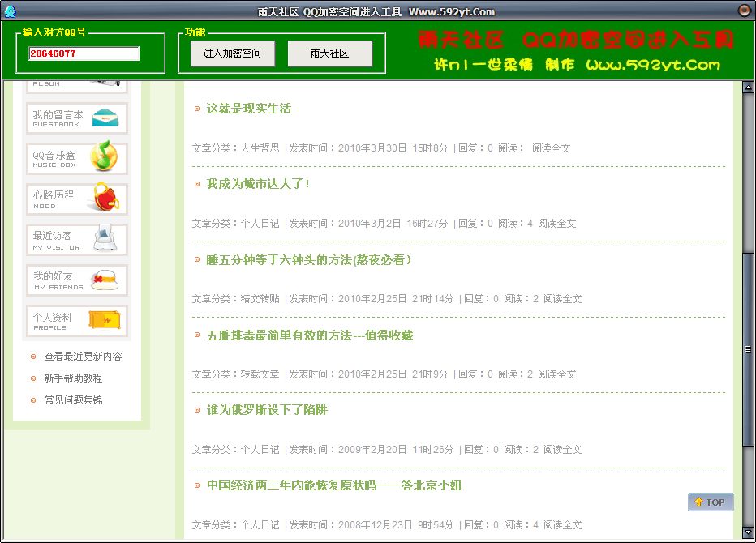The height and width of the screenshot is (543, 756).
Task: Click the vertical scrollbar thumb
Action: pyautogui.click(x=748, y=349)
